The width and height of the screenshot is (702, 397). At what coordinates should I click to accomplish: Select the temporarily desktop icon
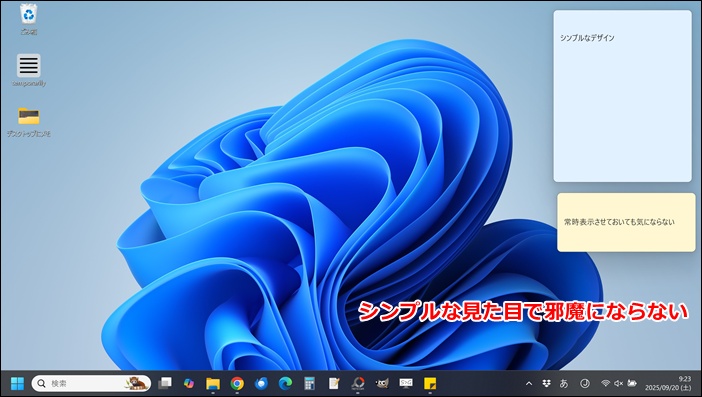29,70
